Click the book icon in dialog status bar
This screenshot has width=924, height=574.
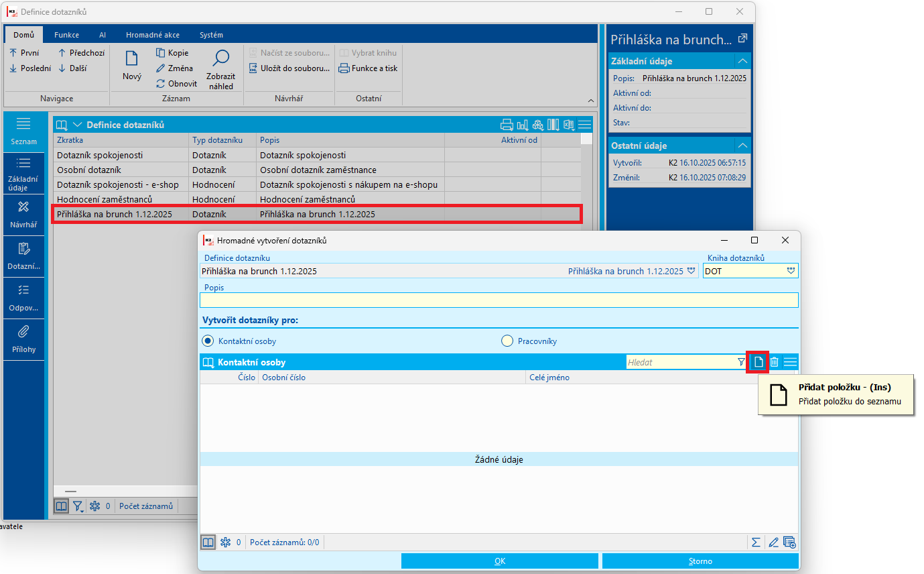click(x=208, y=542)
